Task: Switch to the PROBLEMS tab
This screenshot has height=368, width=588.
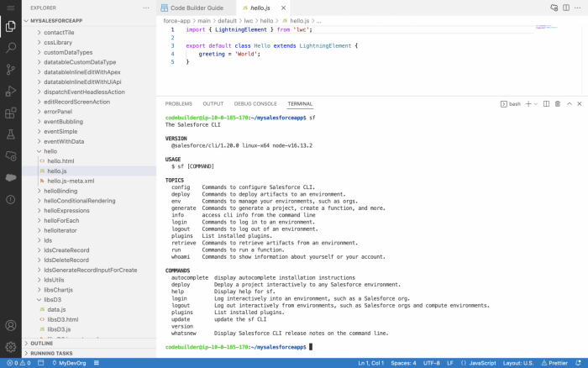Action: [x=179, y=103]
